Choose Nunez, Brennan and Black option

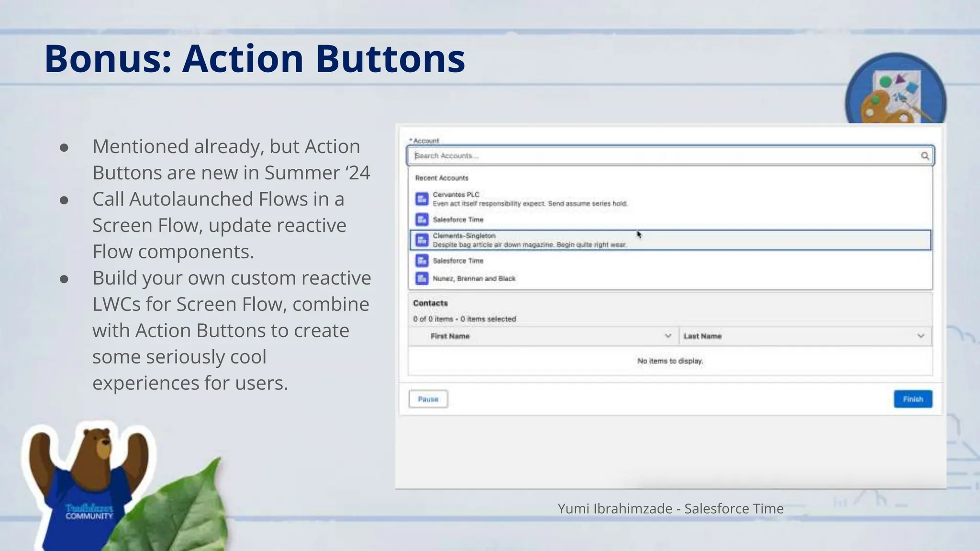pos(474,278)
